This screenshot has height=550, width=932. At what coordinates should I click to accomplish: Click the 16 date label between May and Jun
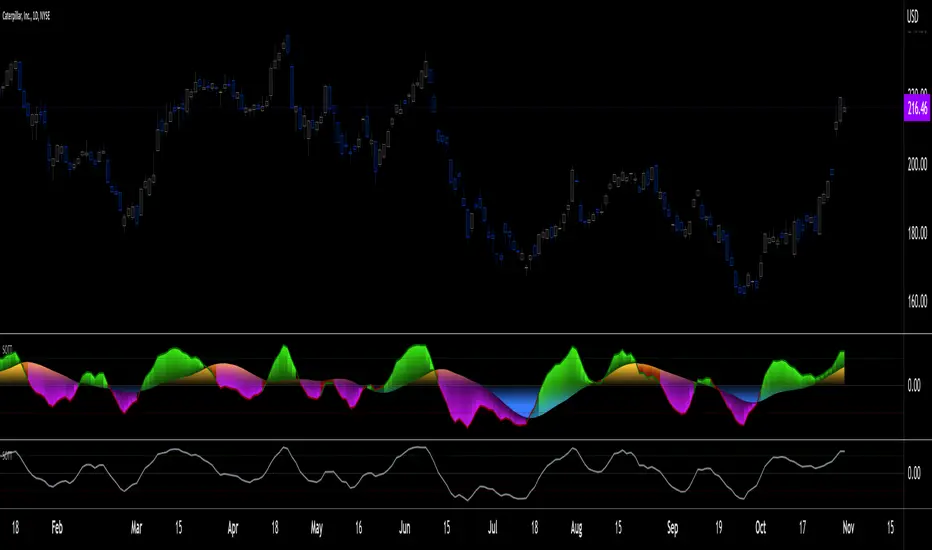(x=358, y=527)
